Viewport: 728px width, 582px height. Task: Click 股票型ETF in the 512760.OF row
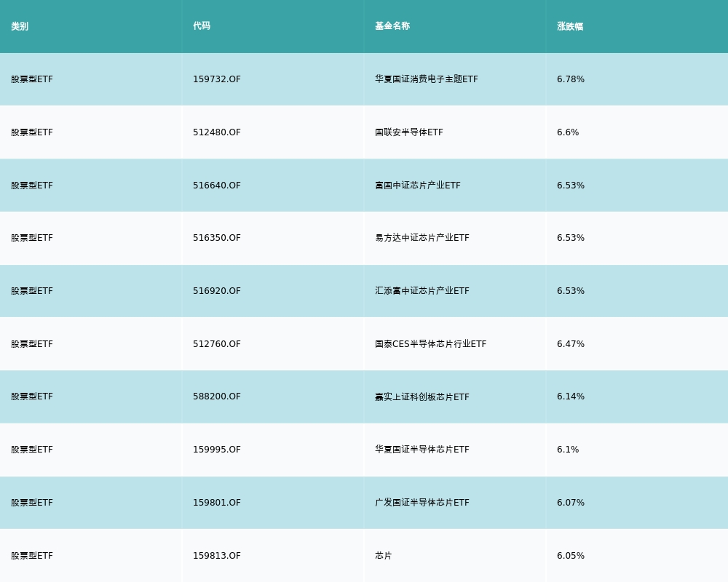tap(32, 344)
